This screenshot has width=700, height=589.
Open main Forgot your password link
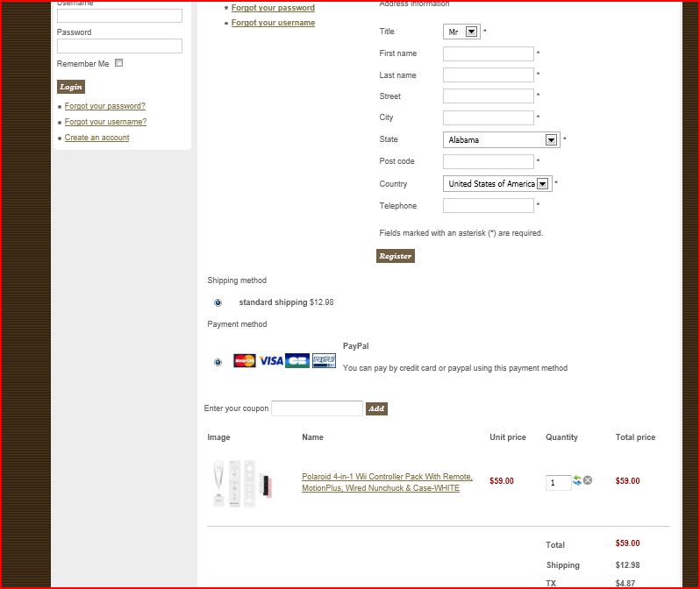(273, 8)
